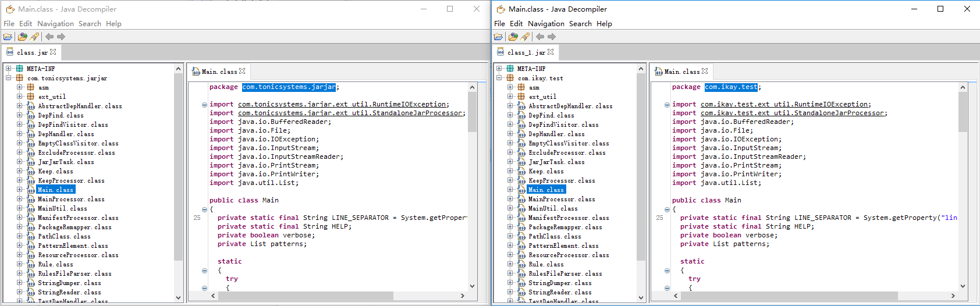
Task: Open Navigation menu in left window
Action: (x=55, y=24)
